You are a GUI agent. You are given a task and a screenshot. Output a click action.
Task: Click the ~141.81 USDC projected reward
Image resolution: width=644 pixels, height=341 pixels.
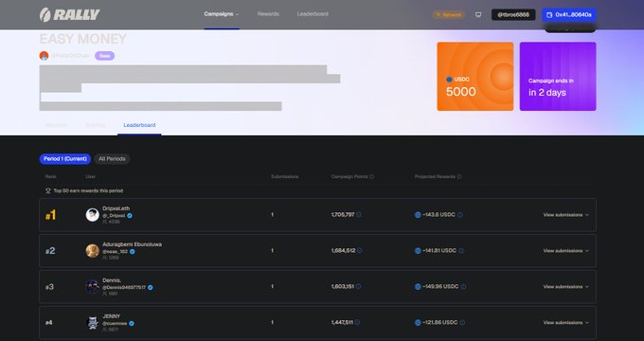pos(439,251)
